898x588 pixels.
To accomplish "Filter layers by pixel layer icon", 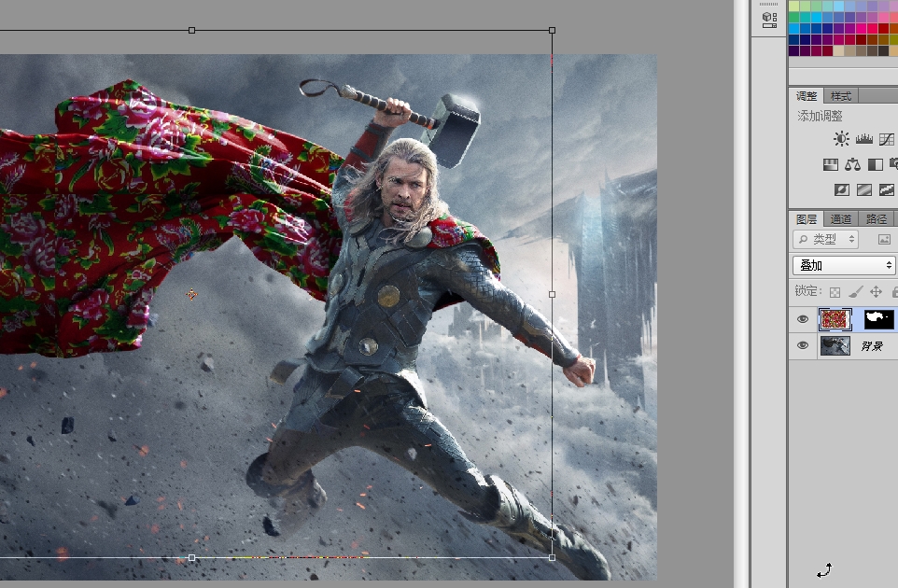I will pyautogui.click(x=884, y=239).
